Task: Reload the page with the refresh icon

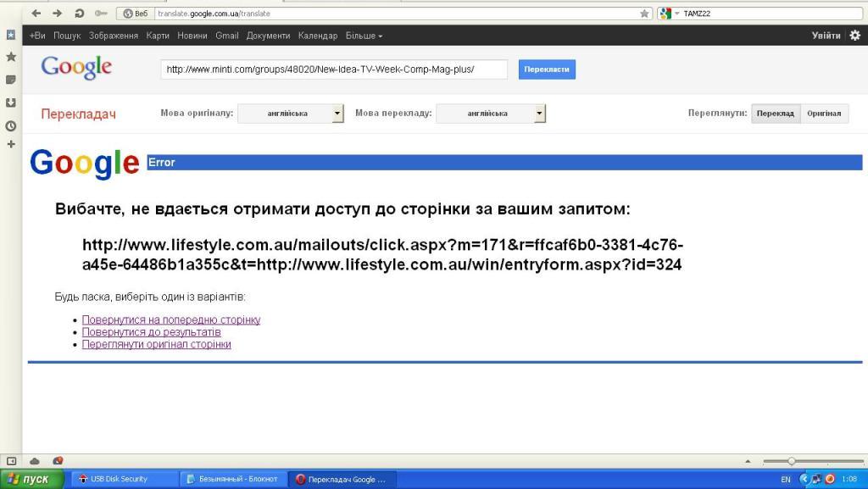Action: [79, 14]
